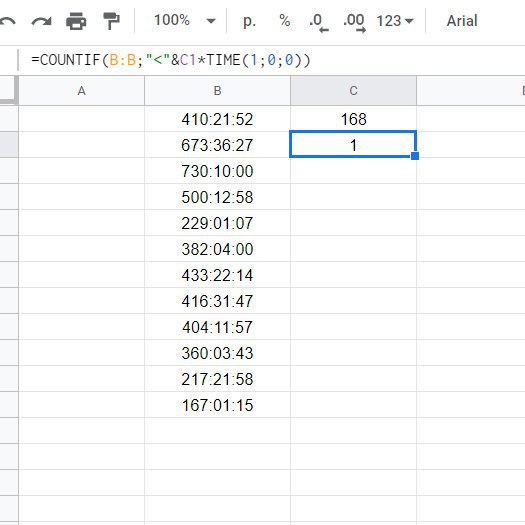
Task: Click into the COUNTIF formula bar
Action: tap(271, 60)
